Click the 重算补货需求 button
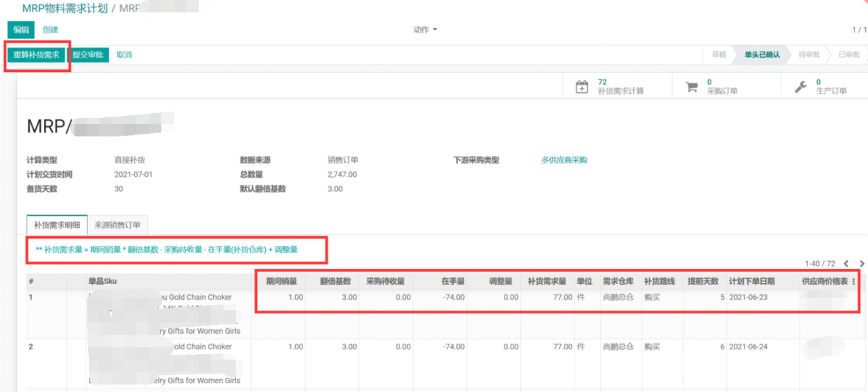 point(36,54)
